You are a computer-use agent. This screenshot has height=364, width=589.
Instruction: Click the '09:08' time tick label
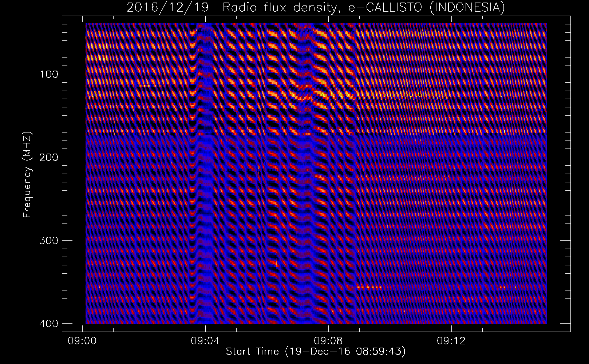(328, 341)
